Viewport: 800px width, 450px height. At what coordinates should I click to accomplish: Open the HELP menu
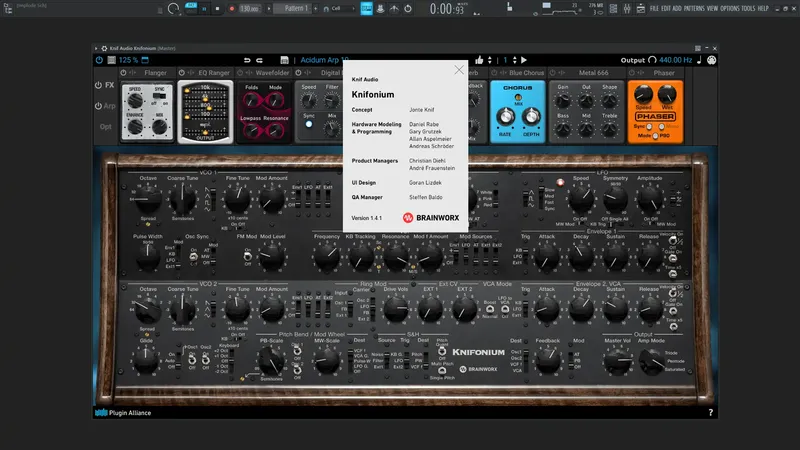(x=763, y=9)
